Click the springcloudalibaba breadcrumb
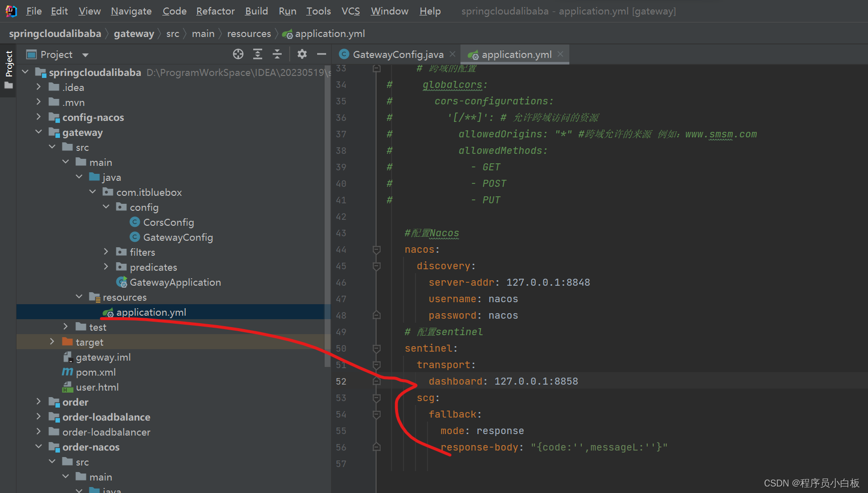Screen dimensions: 868x493 [x=55, y=33]
